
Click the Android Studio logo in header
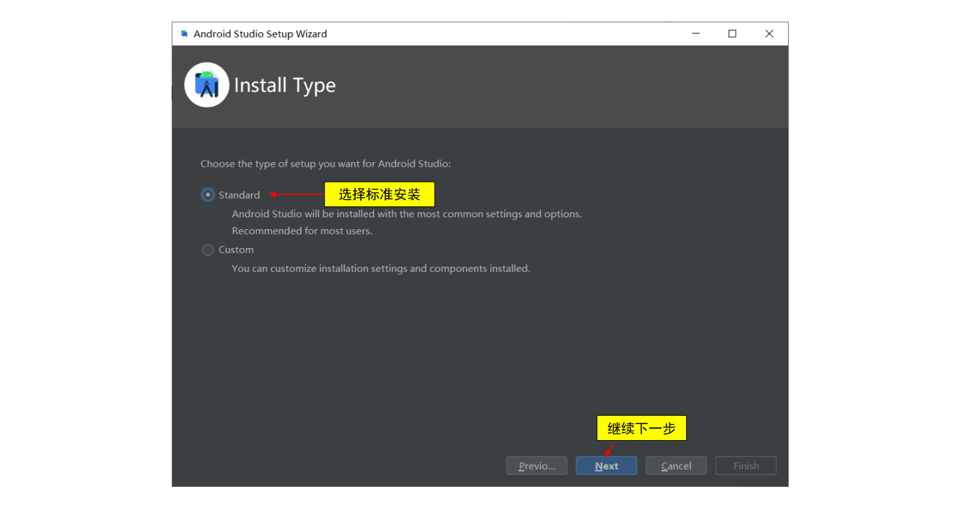[207, 85]
